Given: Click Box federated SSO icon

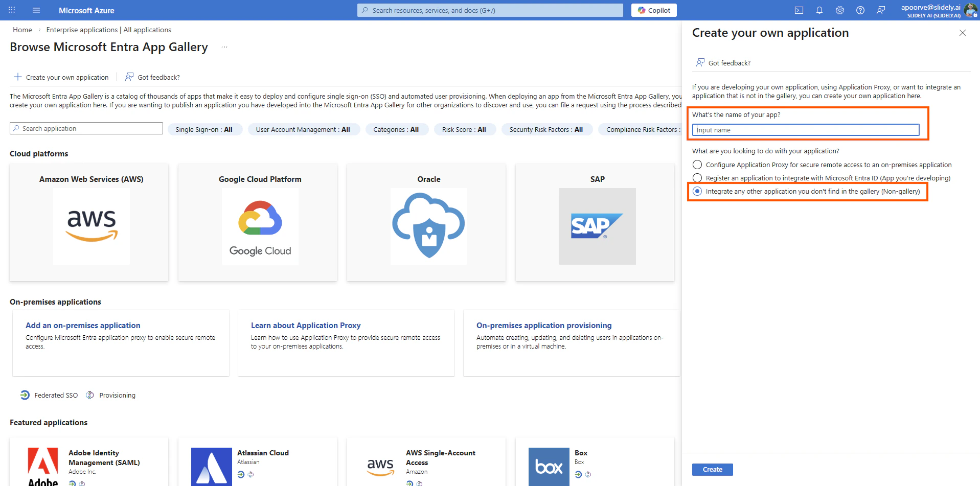Looking at the screenshot, I should (578, 474).
